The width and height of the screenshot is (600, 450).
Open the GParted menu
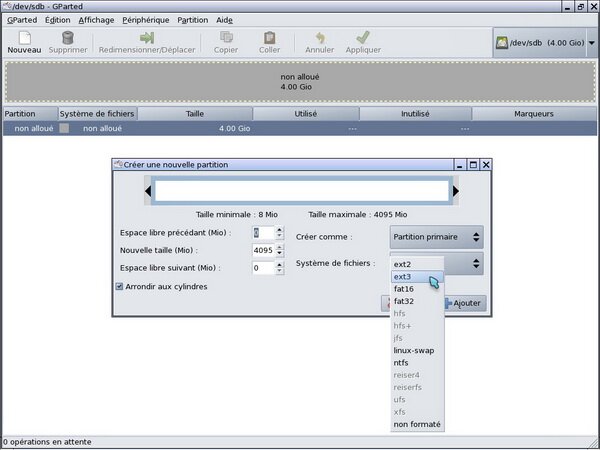(22, 20)
